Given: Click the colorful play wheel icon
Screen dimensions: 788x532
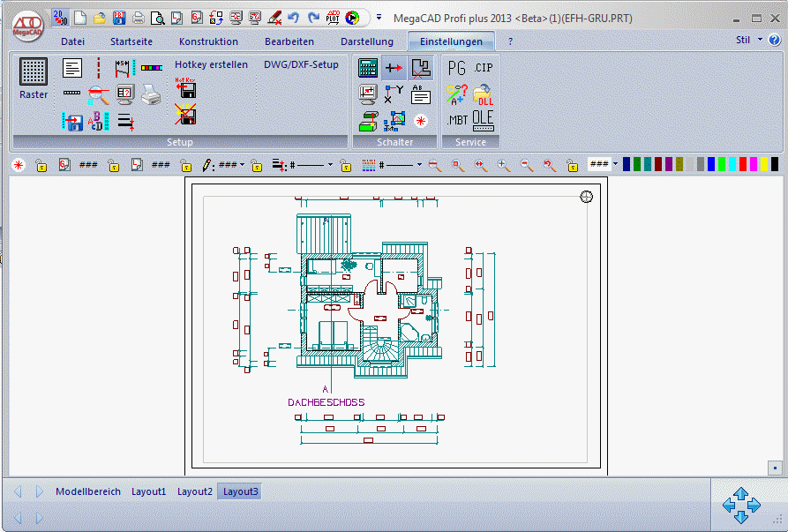Looking at the screenshot, I should [352, 18].
